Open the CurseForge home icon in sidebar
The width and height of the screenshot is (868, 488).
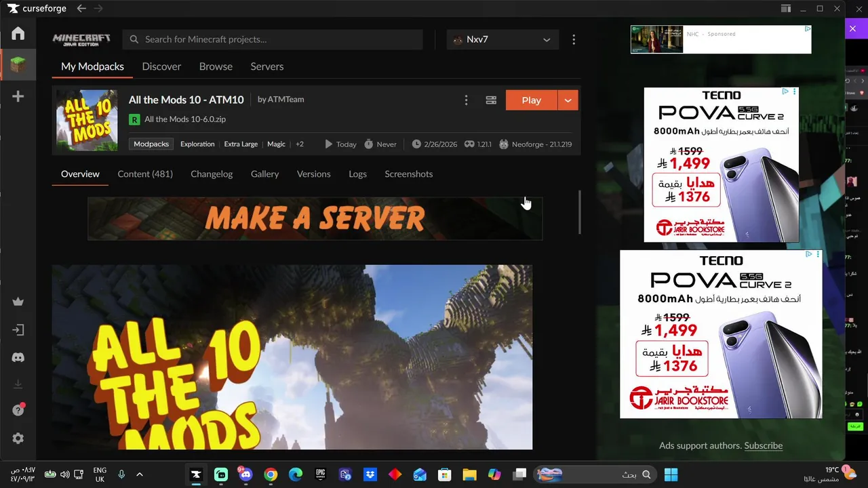point(18,33)
